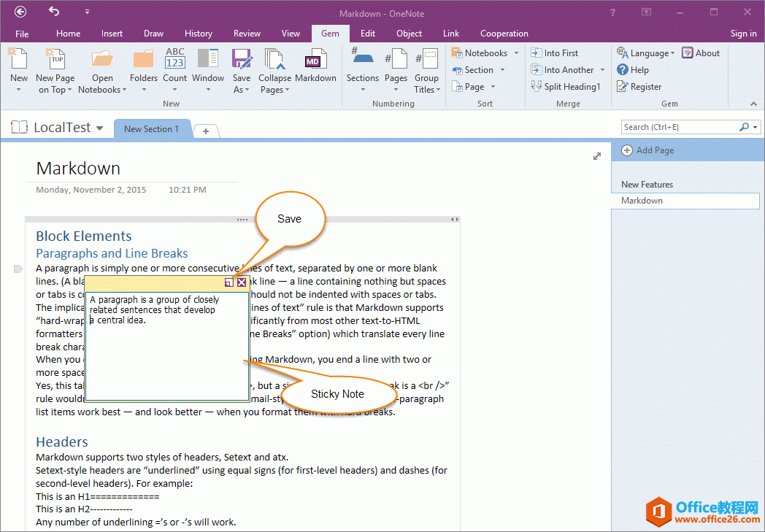Click the sticky note save icon

tap(229, 282)
